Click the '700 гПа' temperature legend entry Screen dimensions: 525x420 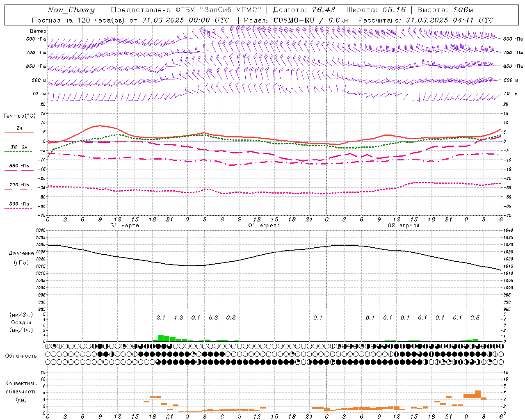point(19,185)
